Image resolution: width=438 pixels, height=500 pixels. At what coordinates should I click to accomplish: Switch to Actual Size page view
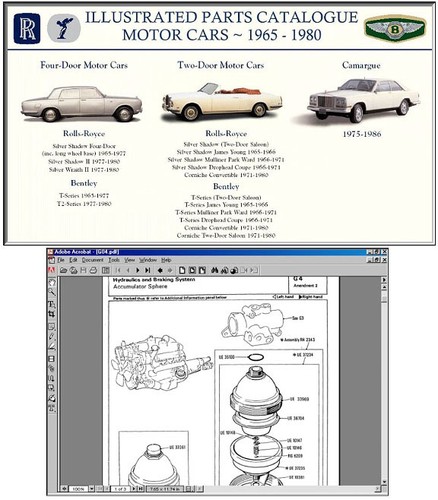point(182,270)
